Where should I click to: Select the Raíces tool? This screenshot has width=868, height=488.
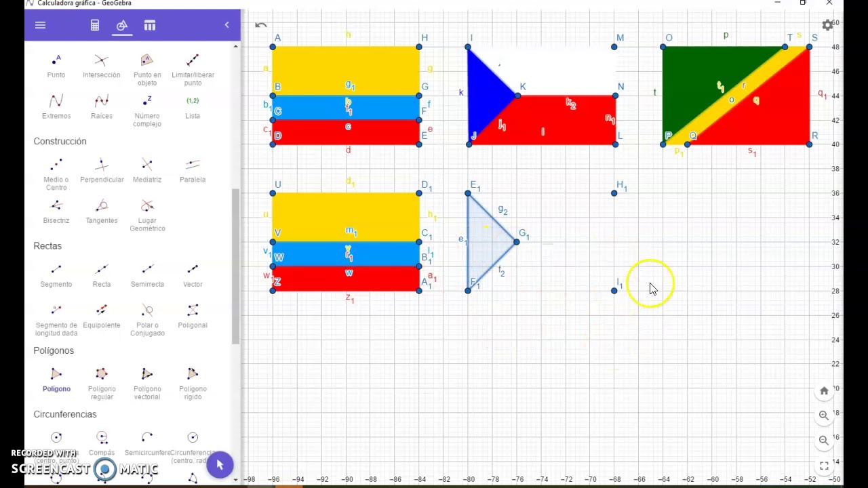(x=102, y=107)
